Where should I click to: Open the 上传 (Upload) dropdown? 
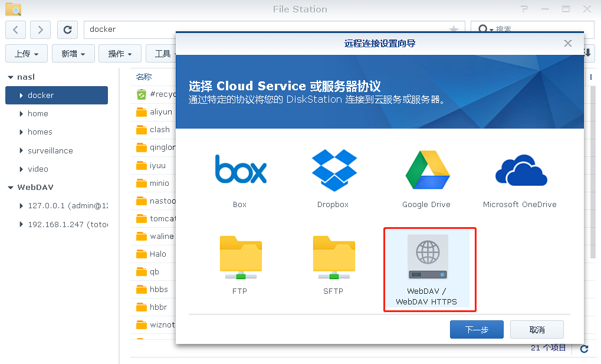pos(27,54)
